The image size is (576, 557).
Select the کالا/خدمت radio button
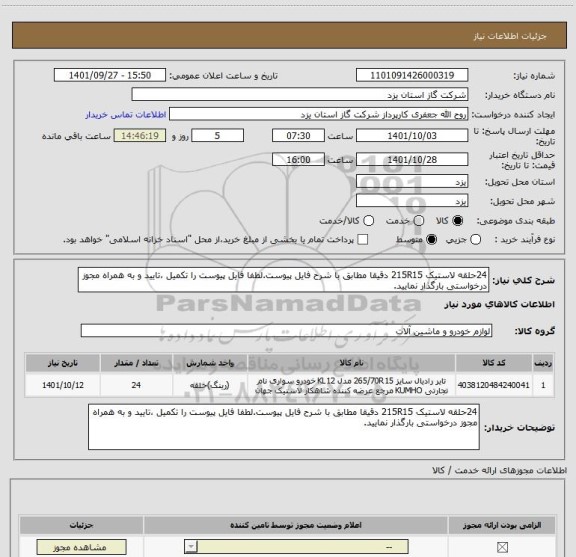[368, 220]
